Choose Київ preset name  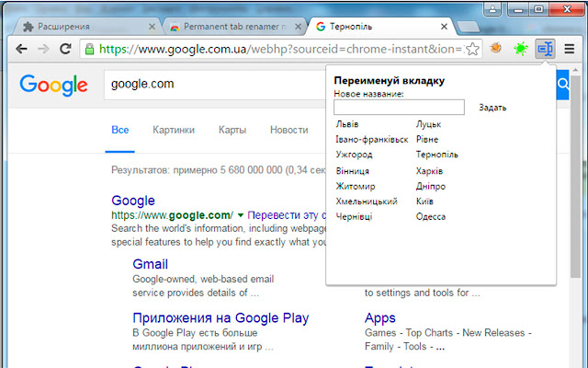[424, 201]
